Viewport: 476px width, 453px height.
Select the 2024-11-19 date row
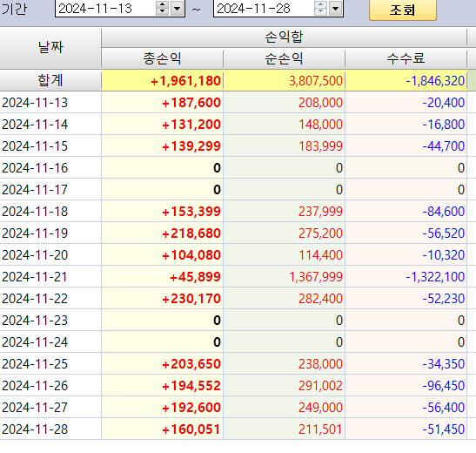[50, 233]
